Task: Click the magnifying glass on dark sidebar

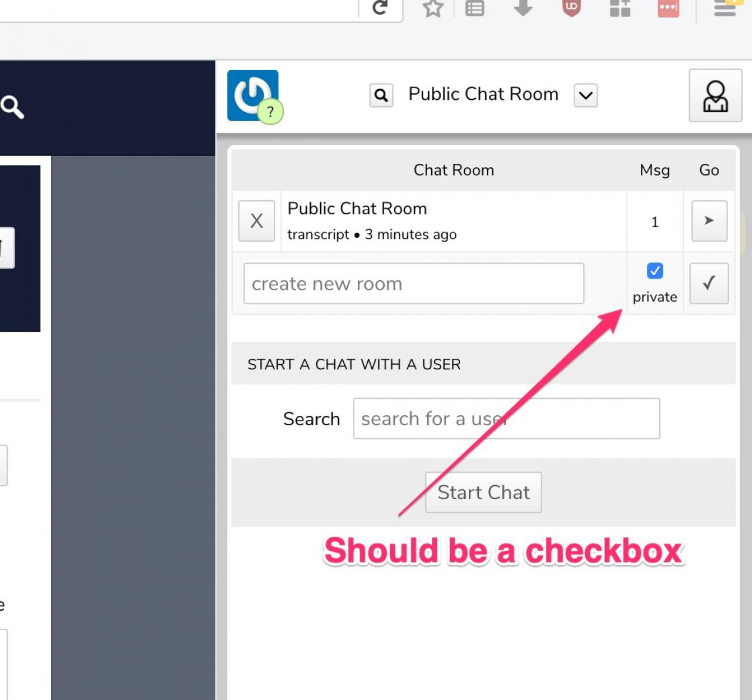Action: pyautogui.click(x=12, y=107)
